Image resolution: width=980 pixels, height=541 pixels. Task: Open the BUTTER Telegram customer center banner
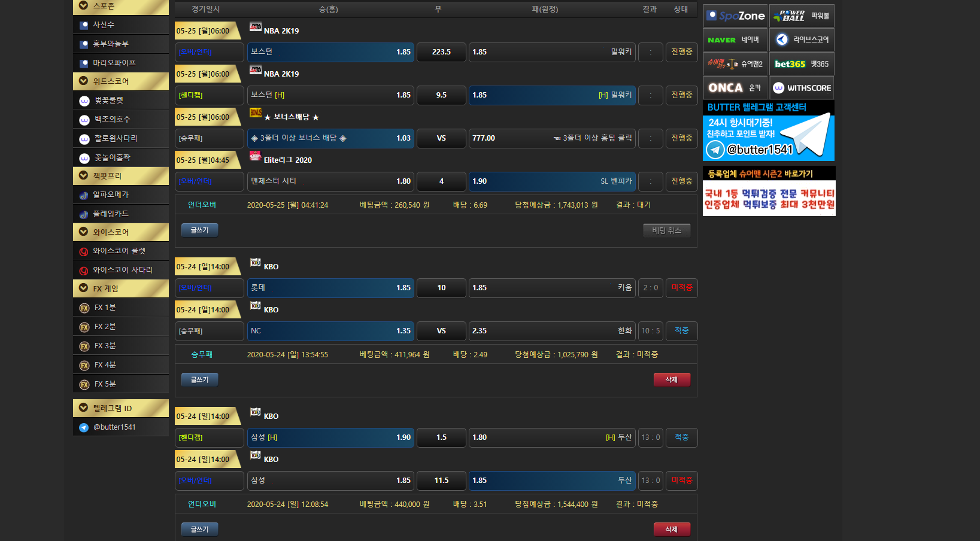(x=768, y=131)
